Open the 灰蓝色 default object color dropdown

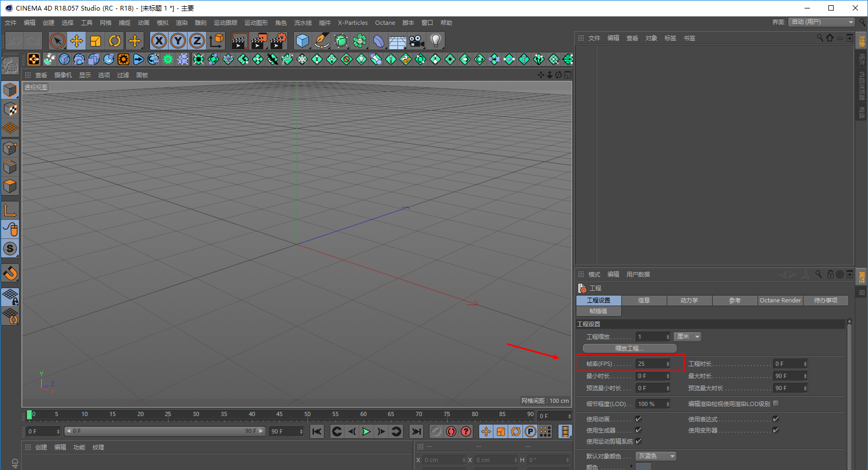coord(656,456)
